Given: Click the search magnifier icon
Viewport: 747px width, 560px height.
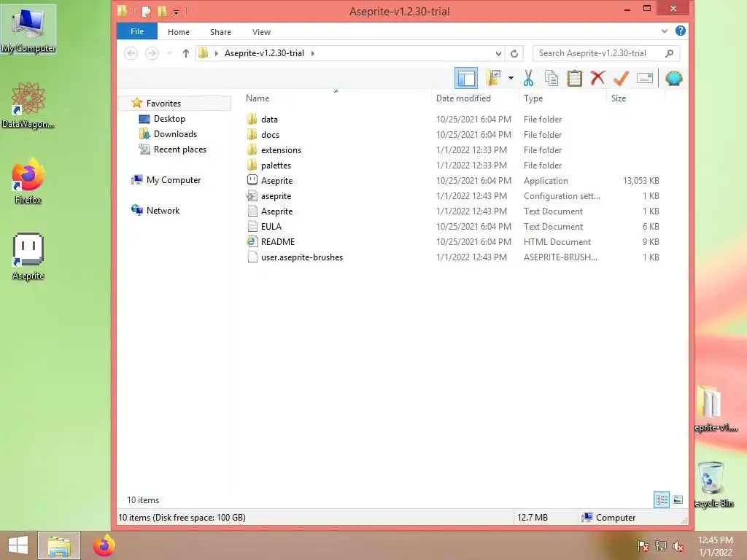Looking at the screenshot, I should click(670, 53).
